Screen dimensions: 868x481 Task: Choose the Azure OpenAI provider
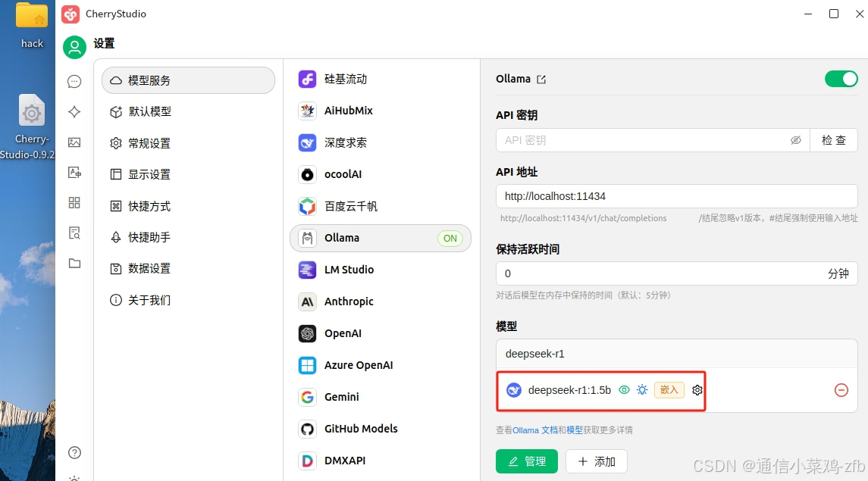[381, 365]
